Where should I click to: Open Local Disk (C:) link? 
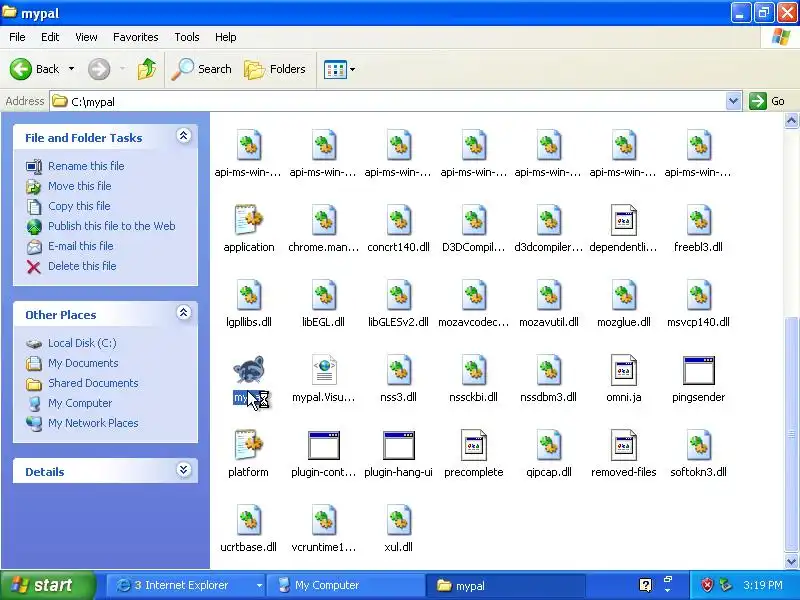point(82,343)
